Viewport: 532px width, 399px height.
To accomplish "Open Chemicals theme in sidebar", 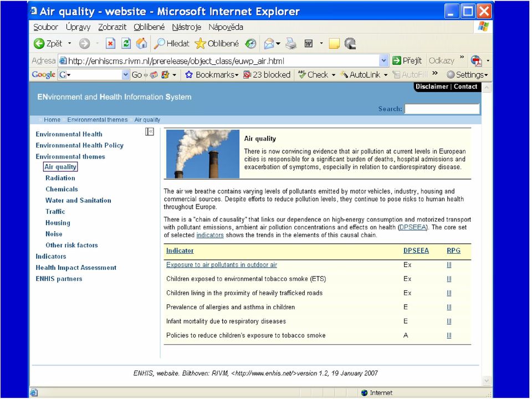I will 62,189.
